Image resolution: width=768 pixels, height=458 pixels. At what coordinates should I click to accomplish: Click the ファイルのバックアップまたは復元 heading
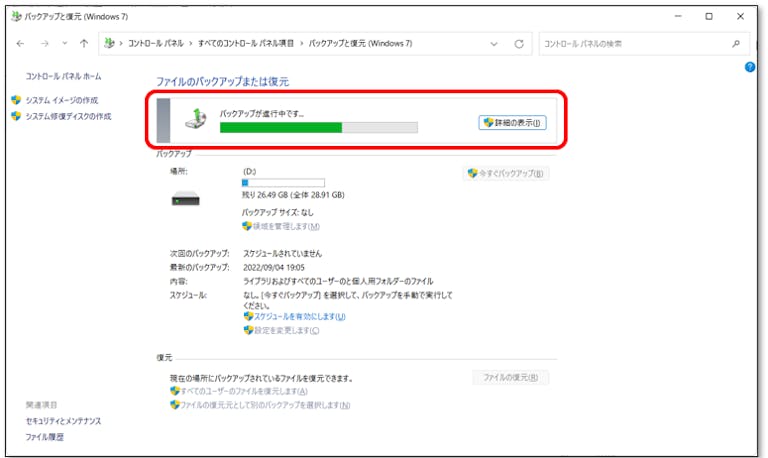pyautogui.click(x=222, y=82)
